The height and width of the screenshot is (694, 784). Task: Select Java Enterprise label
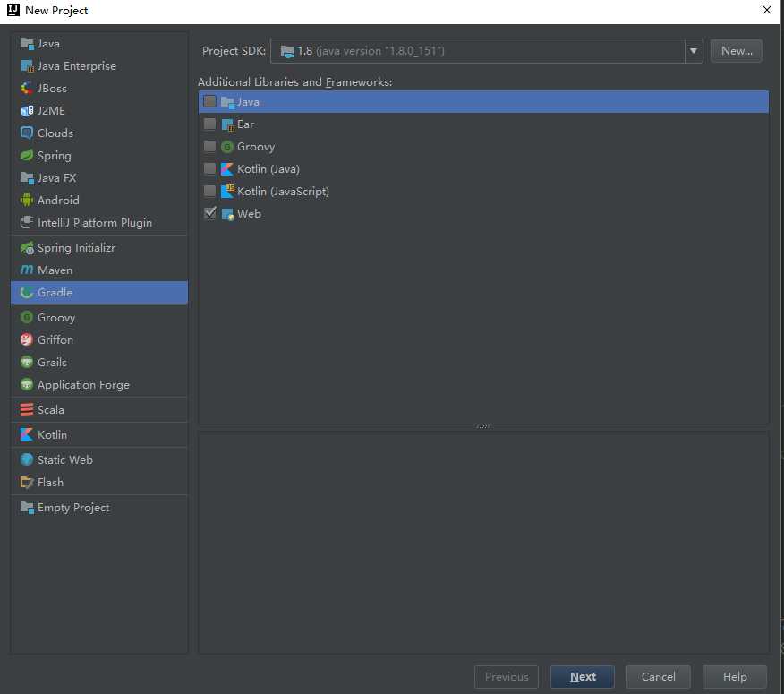tap(77, 66)
